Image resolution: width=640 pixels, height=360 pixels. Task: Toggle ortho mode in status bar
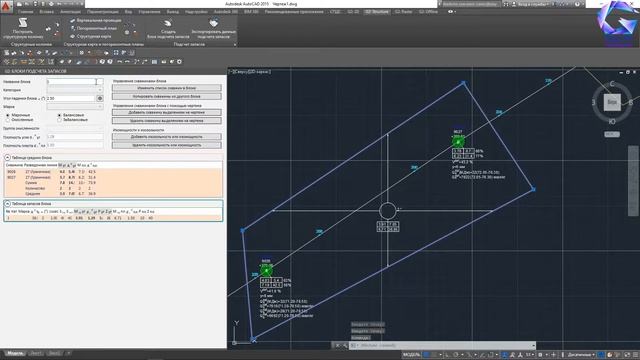coord(447,355)
